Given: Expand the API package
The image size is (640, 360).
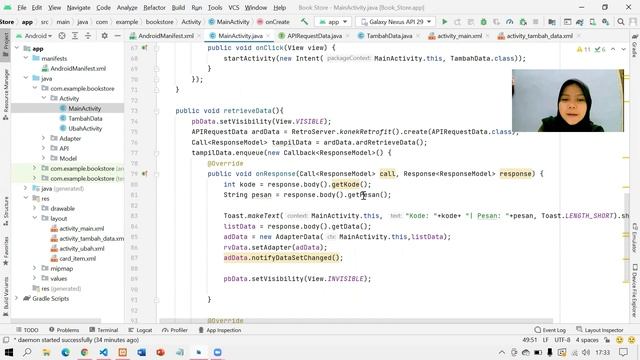Looking at the screenshot, I should pyautogui.click(x=44, y=148).
